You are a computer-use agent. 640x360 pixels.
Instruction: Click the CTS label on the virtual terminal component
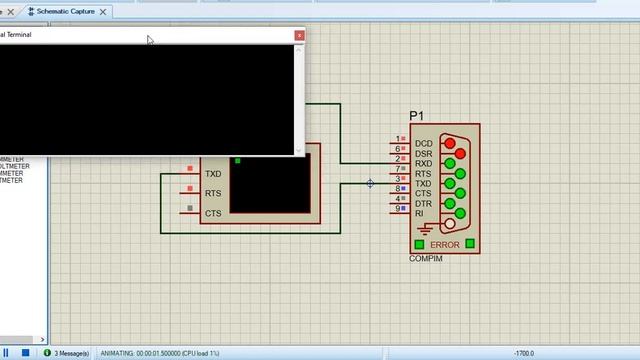click(213, 213)
